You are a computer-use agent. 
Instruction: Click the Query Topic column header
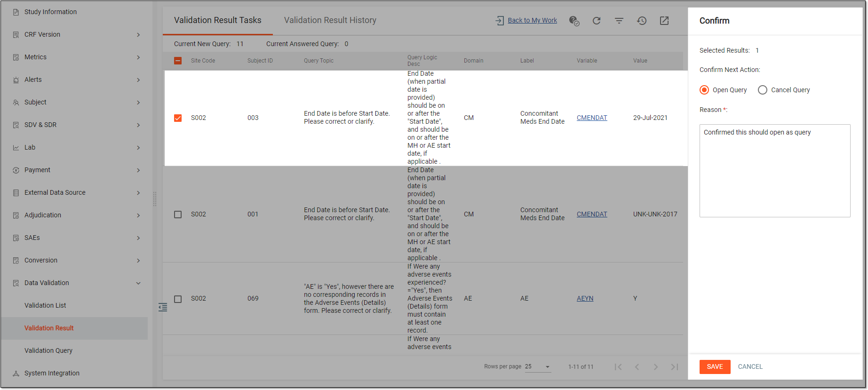tap(319, 61)
